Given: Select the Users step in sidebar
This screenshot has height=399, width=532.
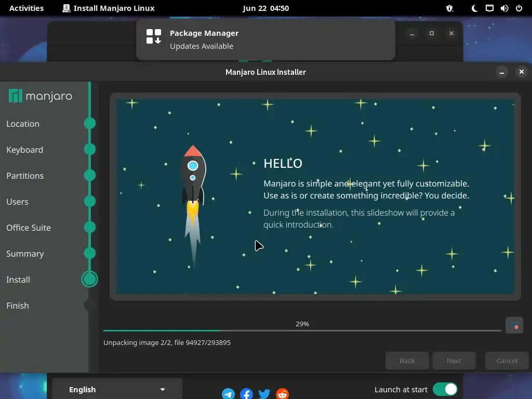Looking at the screenshot, I should click(17, 202).
